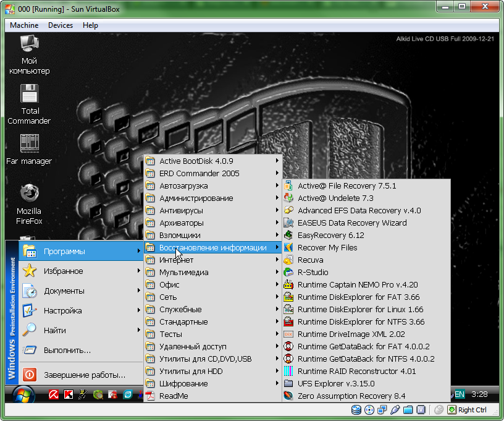504x421 pixels.
Task: Click the EN language indicator in tray
Action: point(460,394)
